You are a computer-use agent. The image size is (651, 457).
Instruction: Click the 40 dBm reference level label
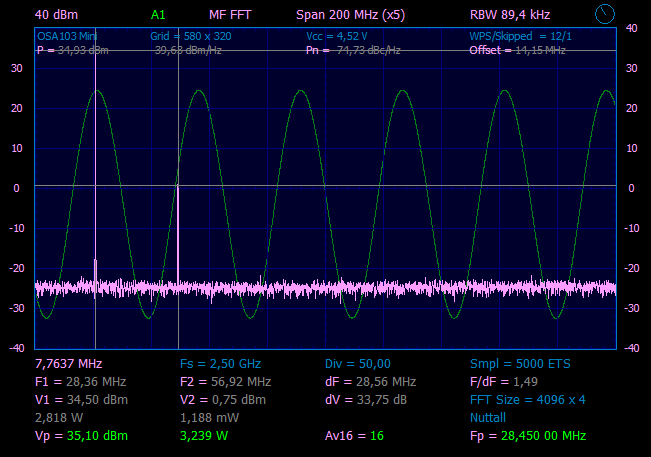pos(56,15)
